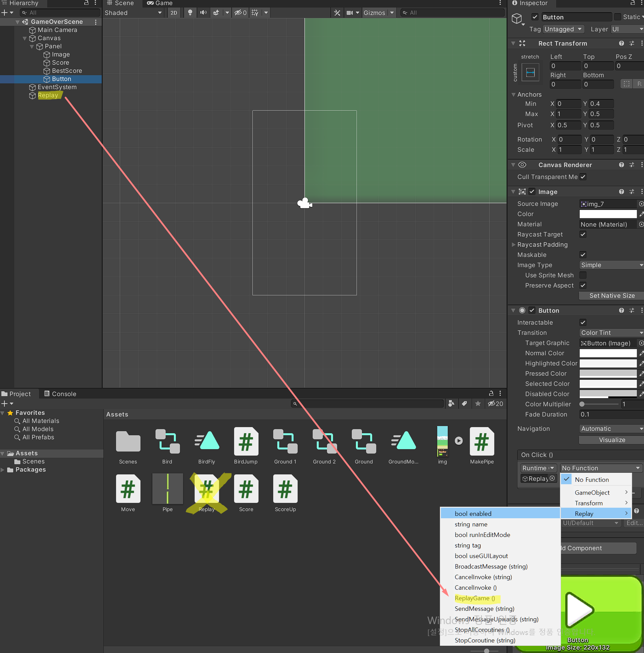Play the img asset preview button
The width and height of the screenshot is (644, 653).
[459, 441]
